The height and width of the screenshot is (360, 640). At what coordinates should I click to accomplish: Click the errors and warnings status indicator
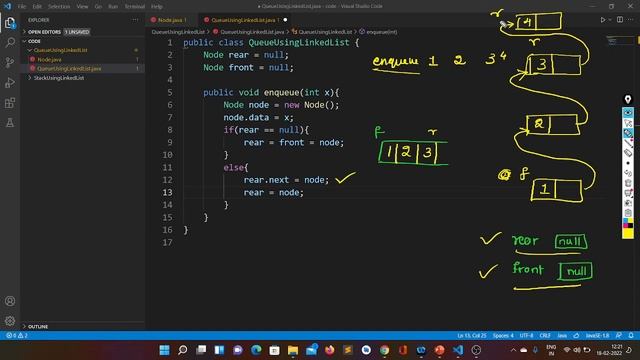pyautogui.click(x=17, y=336)
